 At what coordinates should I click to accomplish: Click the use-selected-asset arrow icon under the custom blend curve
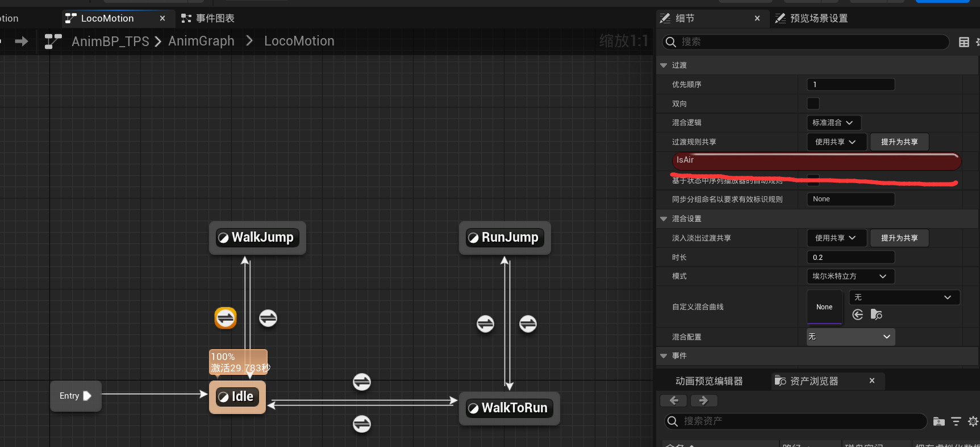coord(858,314)
